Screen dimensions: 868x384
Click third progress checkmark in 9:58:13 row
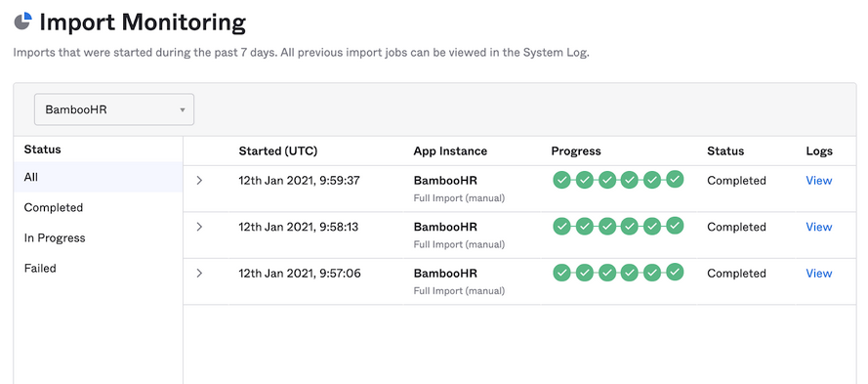coord(607,226)
